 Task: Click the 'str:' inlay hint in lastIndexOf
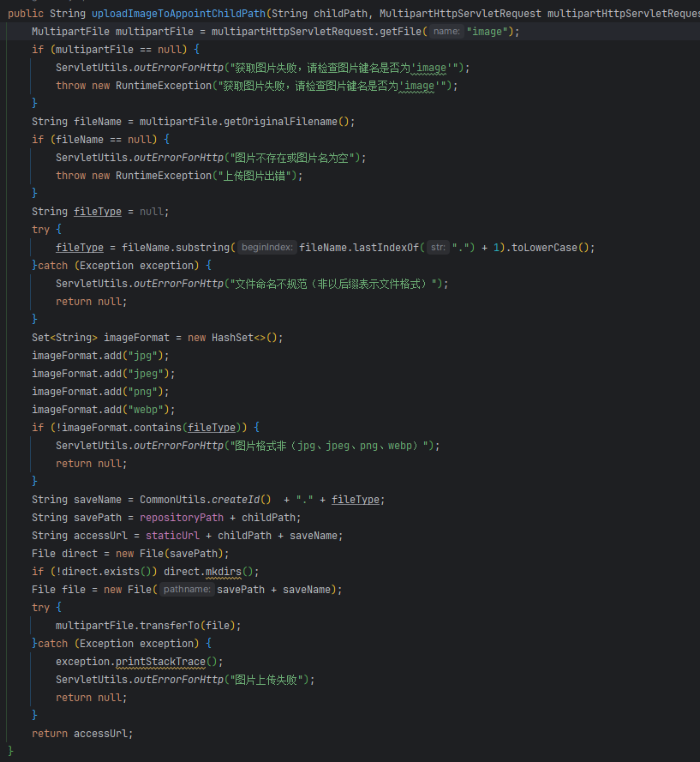click(438, 248)
